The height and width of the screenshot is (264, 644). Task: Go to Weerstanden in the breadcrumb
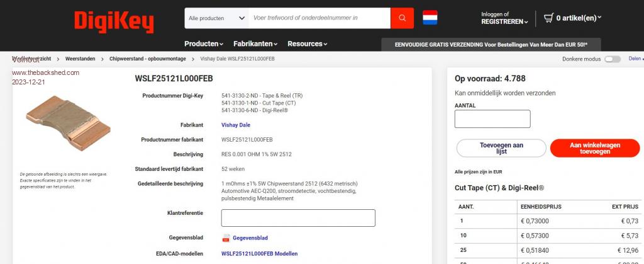click(80, 59)
